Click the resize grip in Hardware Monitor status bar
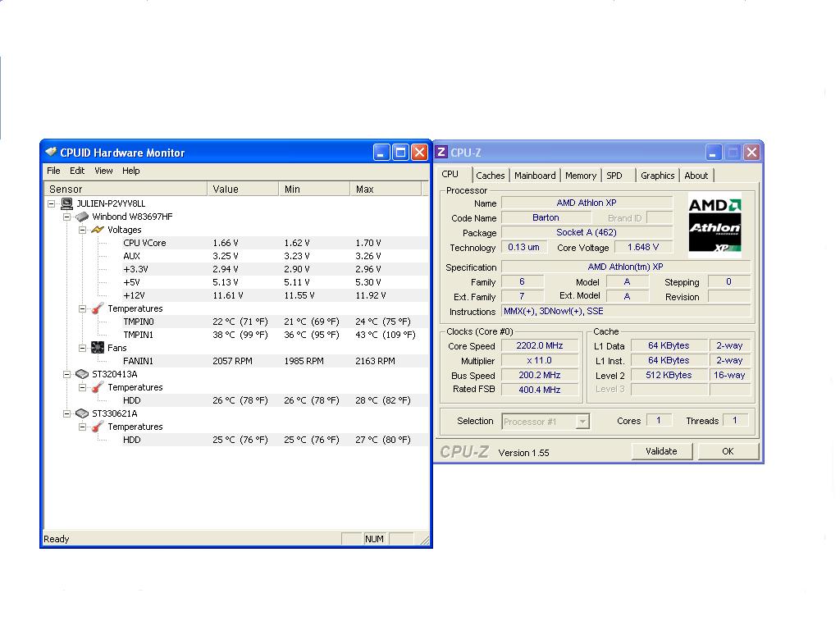Image resolution: width=840 pixels, height=630 pixels. (425, 540)
